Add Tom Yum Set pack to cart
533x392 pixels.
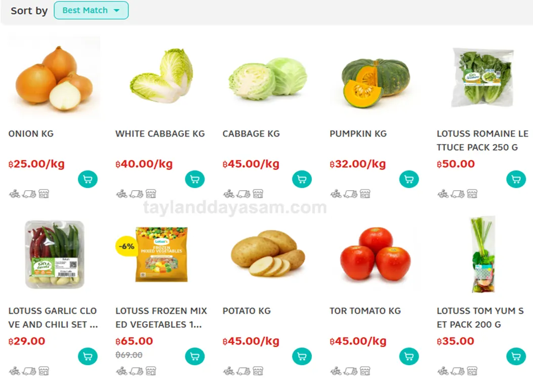point(516,356)
